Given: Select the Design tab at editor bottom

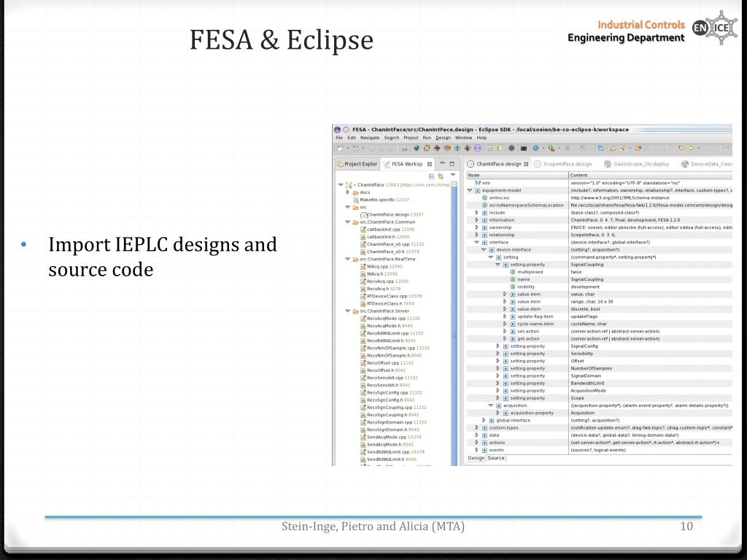Looking at the screenshot, I should pos(476,458).
